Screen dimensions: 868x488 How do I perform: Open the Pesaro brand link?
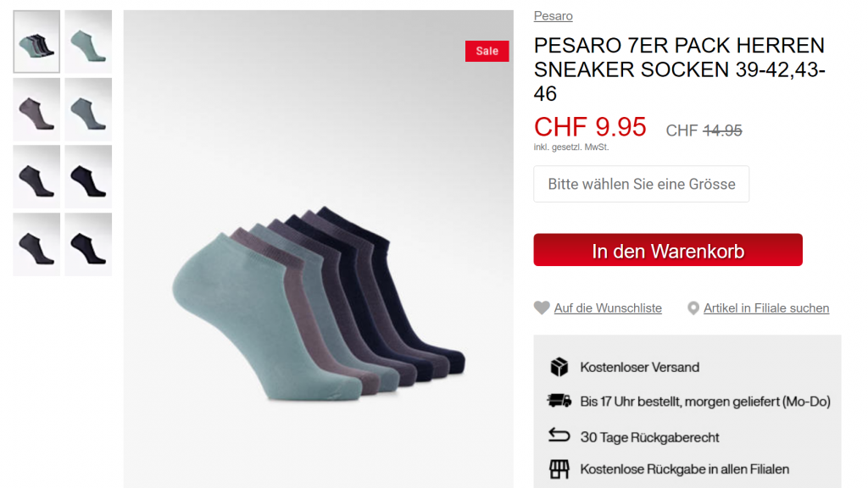(x=553, y=16)
